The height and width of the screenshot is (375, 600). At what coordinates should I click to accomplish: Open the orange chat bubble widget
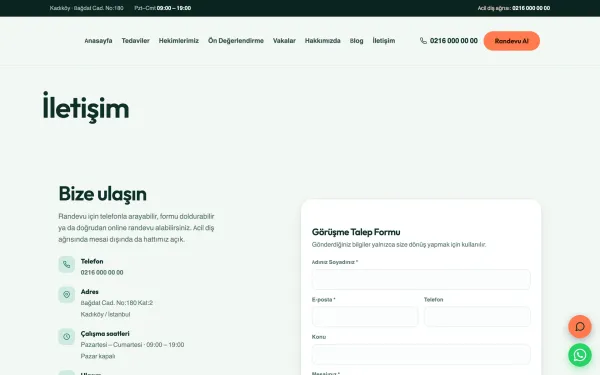[580, 326]
